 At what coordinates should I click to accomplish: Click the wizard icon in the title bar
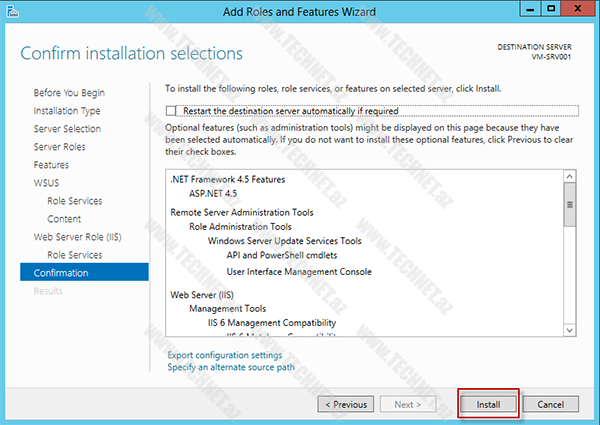tap(12, 11)
